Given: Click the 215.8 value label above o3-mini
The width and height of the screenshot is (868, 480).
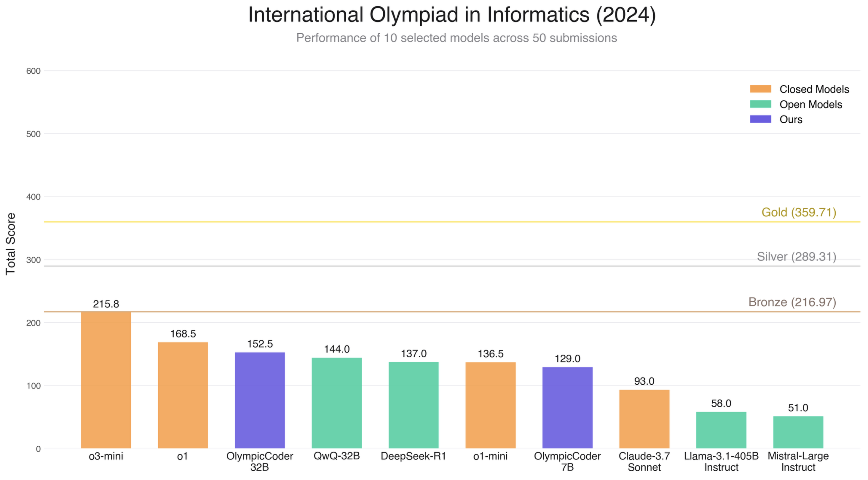Looking at the screenshot, I should pos(106,304).
